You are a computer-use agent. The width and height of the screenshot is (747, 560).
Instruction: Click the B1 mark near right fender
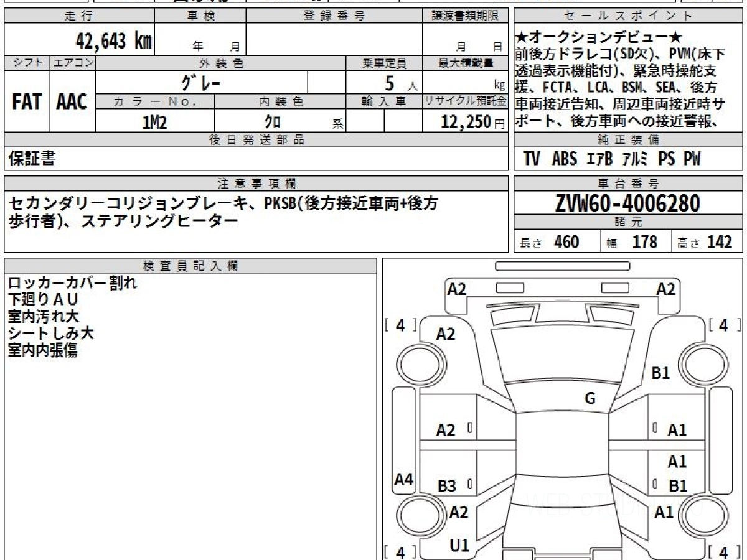point(660,373)
